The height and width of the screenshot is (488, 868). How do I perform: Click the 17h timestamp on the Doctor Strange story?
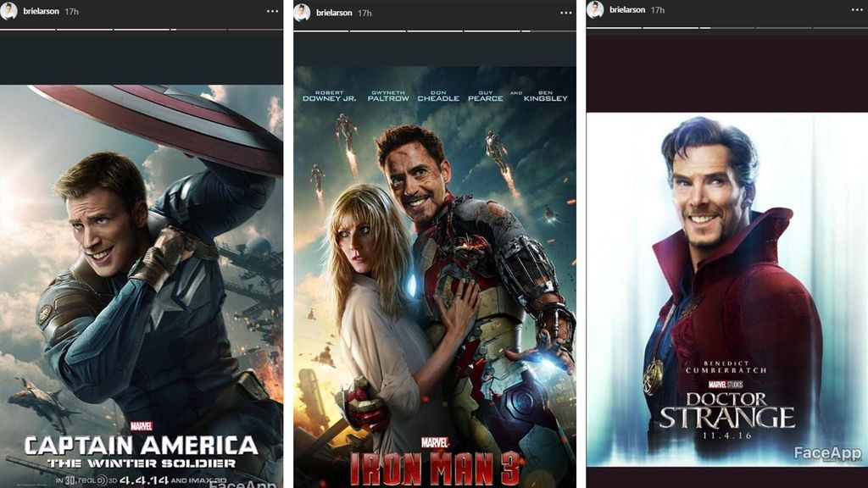tap(657, 10)
